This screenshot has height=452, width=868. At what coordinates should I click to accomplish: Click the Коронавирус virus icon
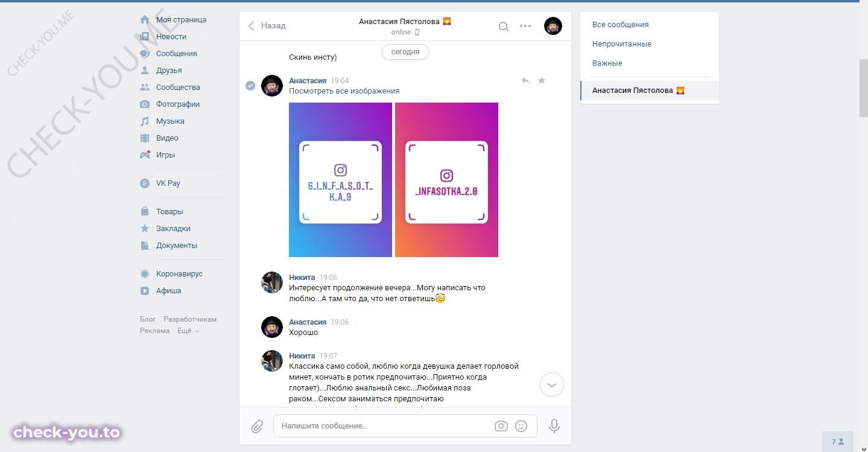tap(145, 274)
